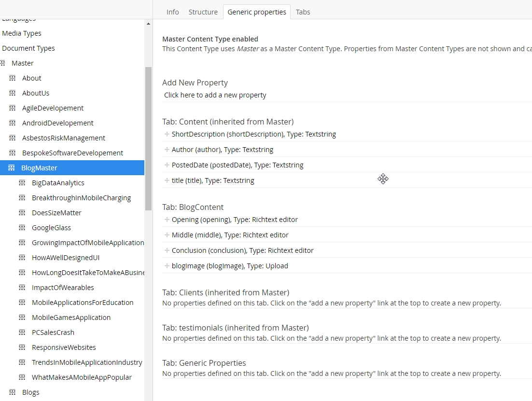Switch to the Structure tab

pos(203,12)
